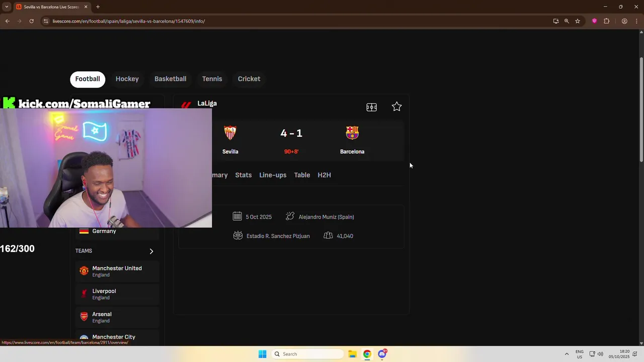Open Chrome from the taskbar

click(x=367, y=354)
